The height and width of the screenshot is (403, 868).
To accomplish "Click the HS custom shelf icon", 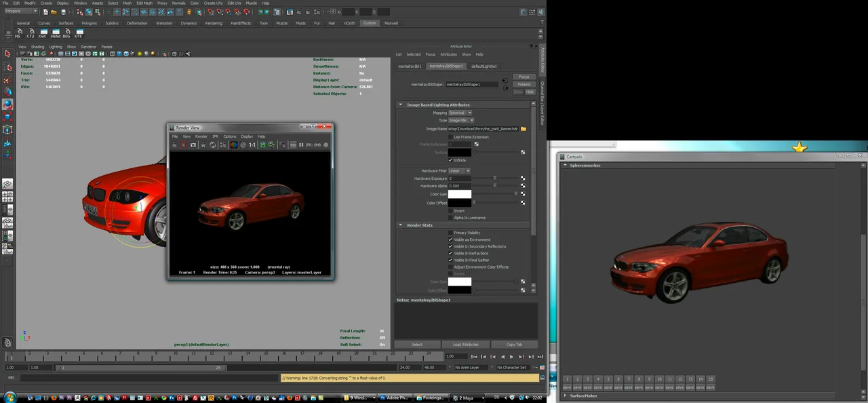I will [x=18, y=33].
